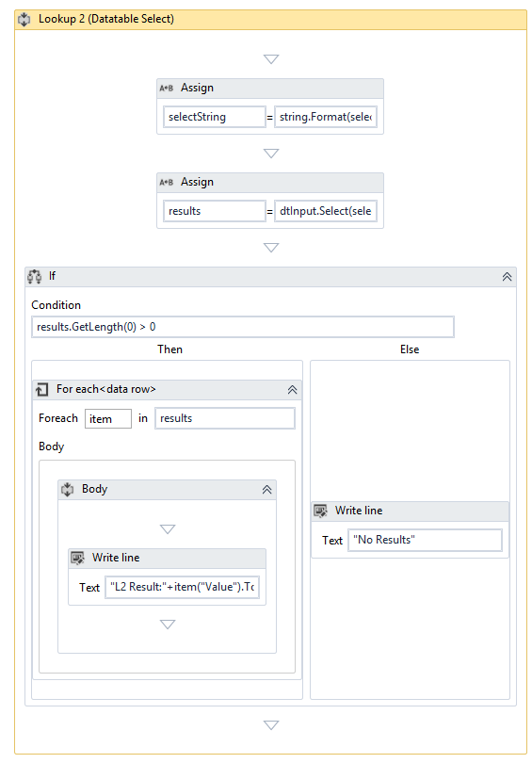Collapse the If activity

click(x=507, y=277)
